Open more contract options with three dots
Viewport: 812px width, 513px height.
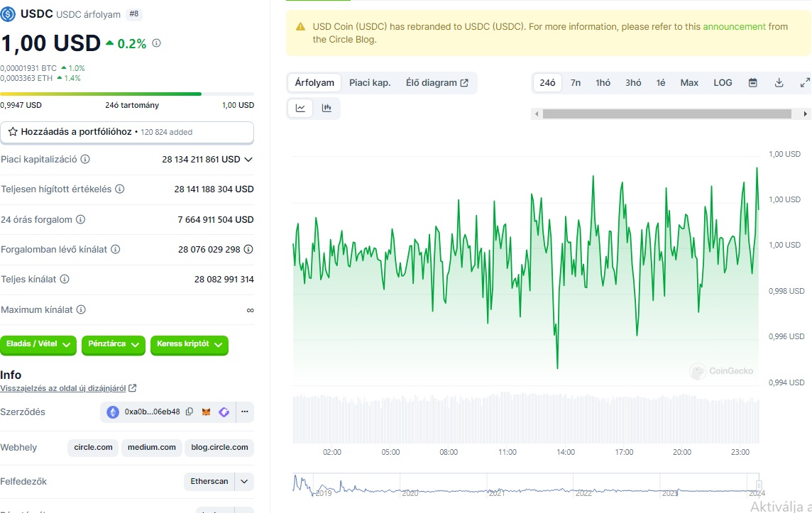[x=244, y=412]
